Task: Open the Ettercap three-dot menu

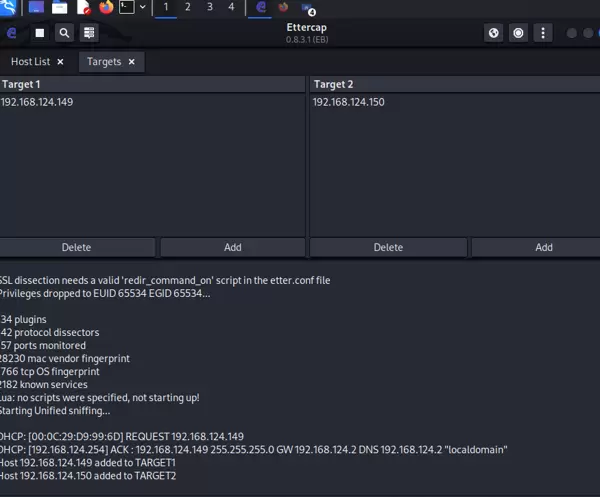Action: pos(543,33)
